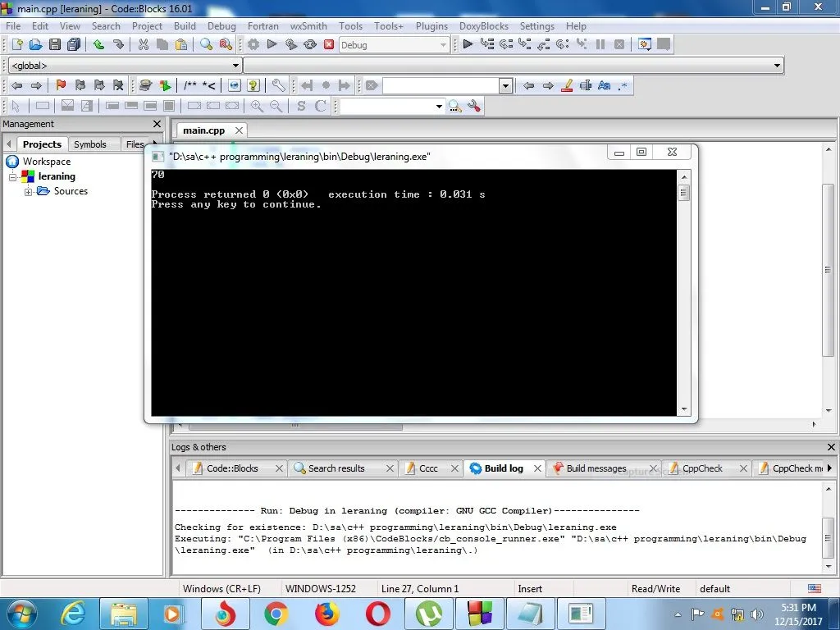Open the File menu
840x630 pixels.
click(13, 25)
